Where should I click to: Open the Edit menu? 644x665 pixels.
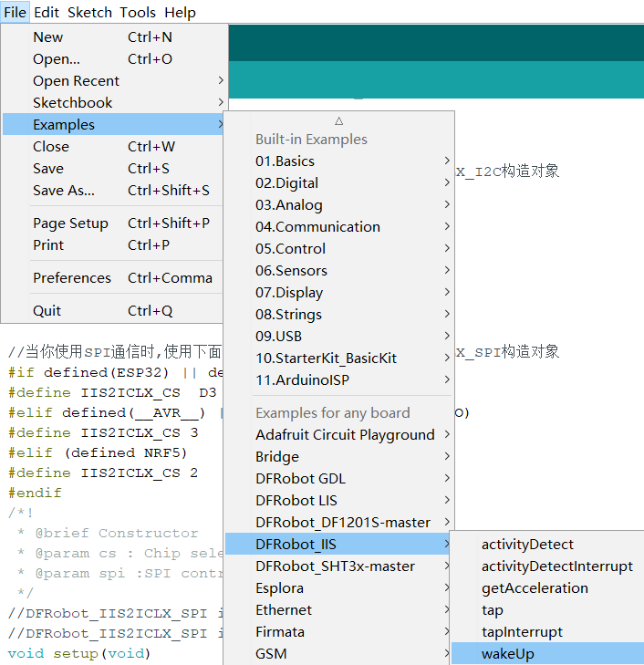coord(47,12)
